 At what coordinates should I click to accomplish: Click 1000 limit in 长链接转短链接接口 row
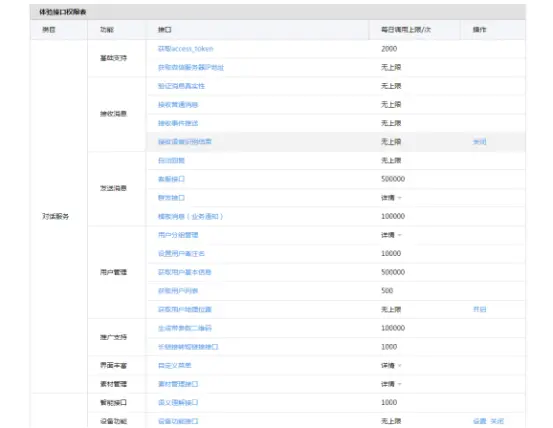389,347
